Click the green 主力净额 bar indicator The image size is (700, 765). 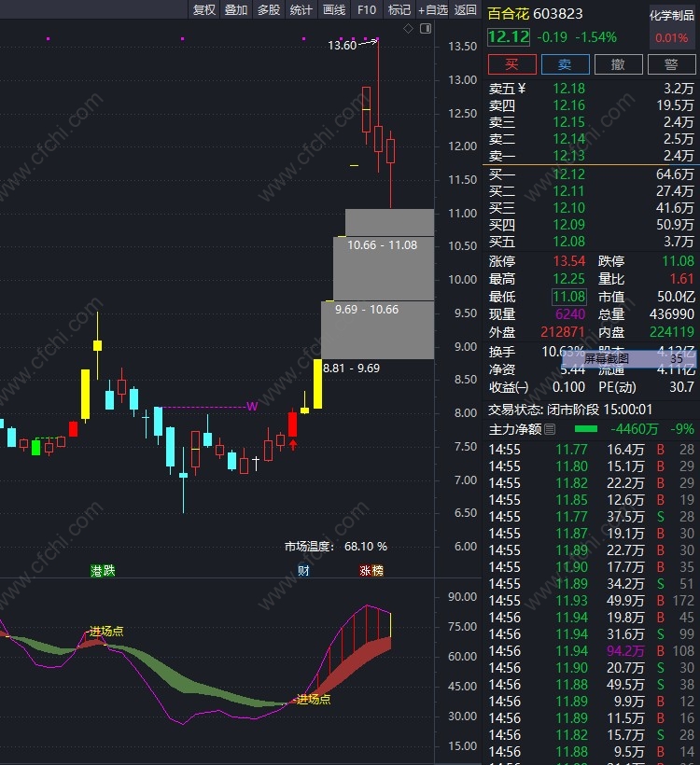coord(586,429)
